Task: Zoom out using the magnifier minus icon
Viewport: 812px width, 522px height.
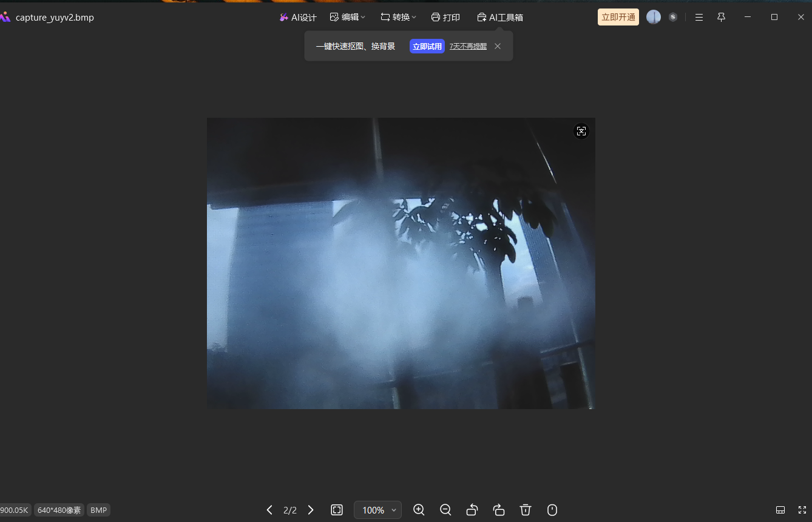Action: coord(445,510)
